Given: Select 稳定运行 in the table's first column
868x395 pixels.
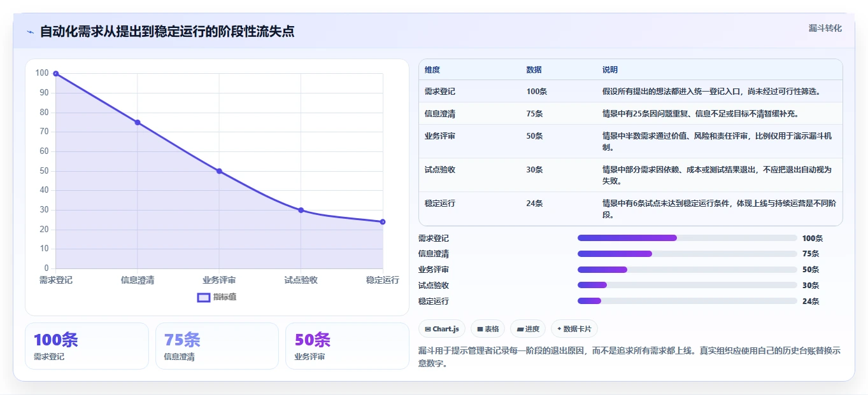Looking at the screenshot, I should 440,204.
